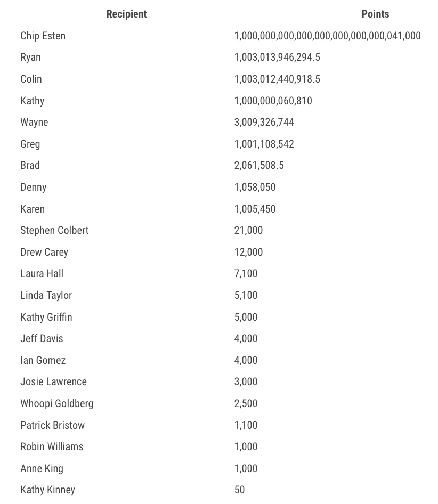The width and height of the screenshot is (438, 504).
Task: Select the Karen recipient name
Action: 33,209
